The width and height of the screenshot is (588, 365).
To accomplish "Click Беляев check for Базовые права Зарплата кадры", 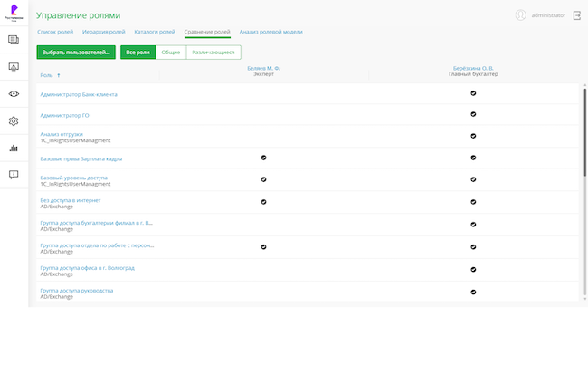I will click(x=263, y=158).
